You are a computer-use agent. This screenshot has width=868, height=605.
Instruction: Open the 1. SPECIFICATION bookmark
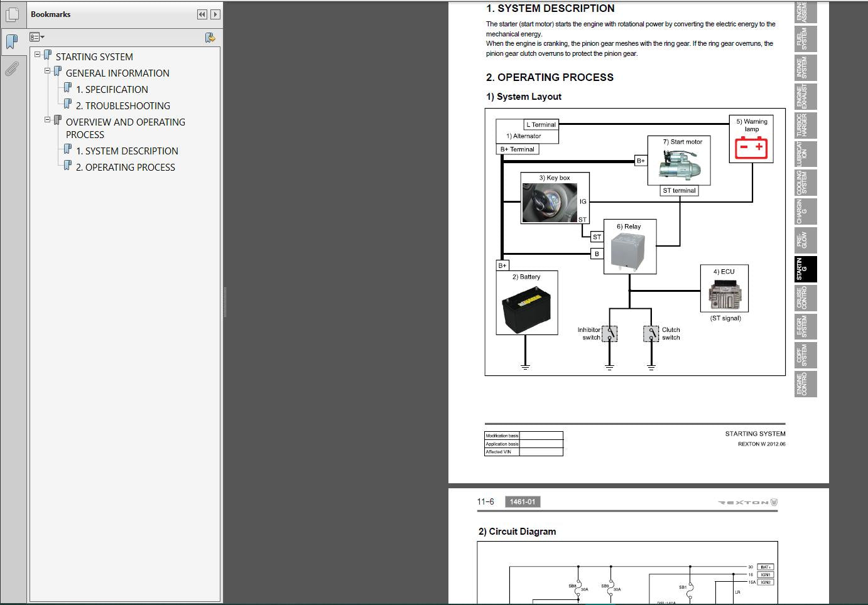click(112, 90)
